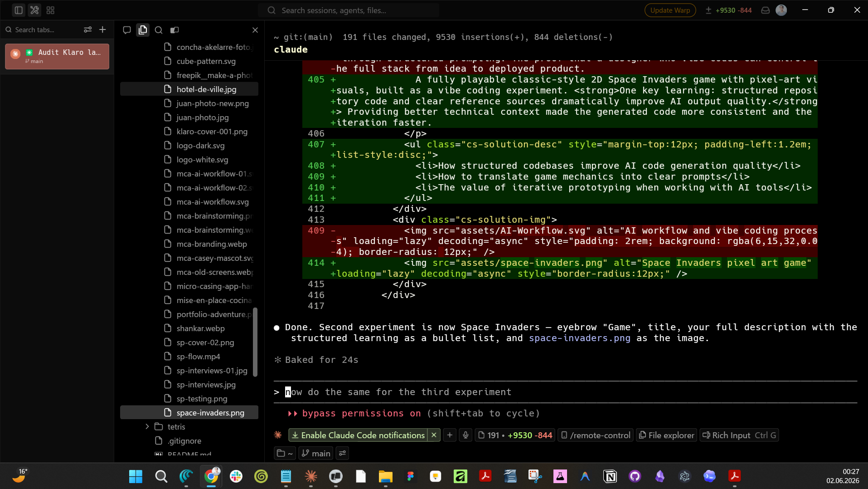
Task: Select sp-flow.mp4 in file tree
Action: [189, 357]
